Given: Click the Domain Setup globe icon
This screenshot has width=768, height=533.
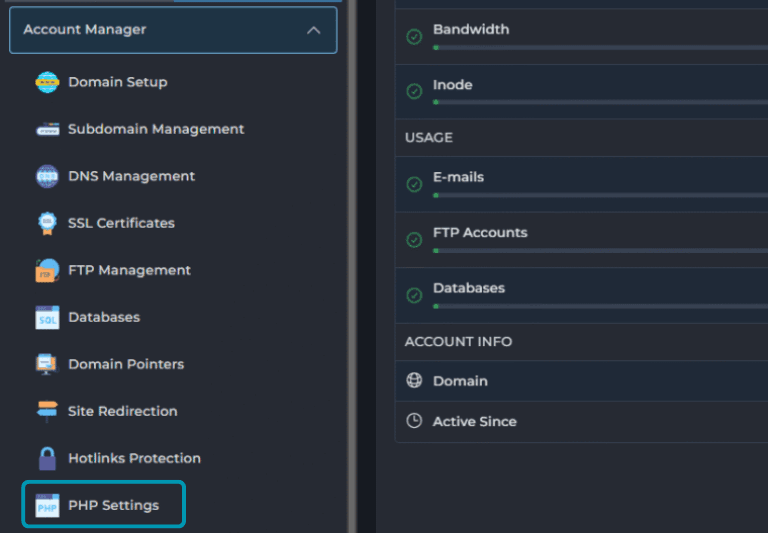Looking at the screenshot, I should coord(47,83).
